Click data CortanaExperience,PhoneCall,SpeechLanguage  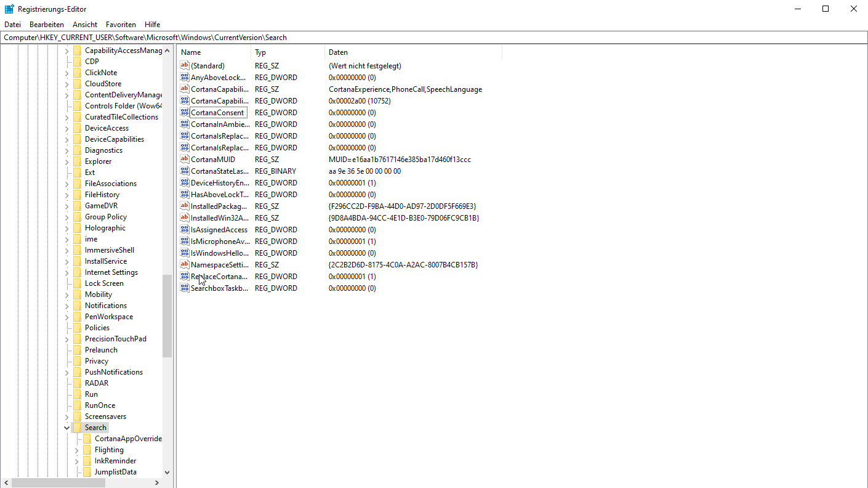click(x=405, y=89)
